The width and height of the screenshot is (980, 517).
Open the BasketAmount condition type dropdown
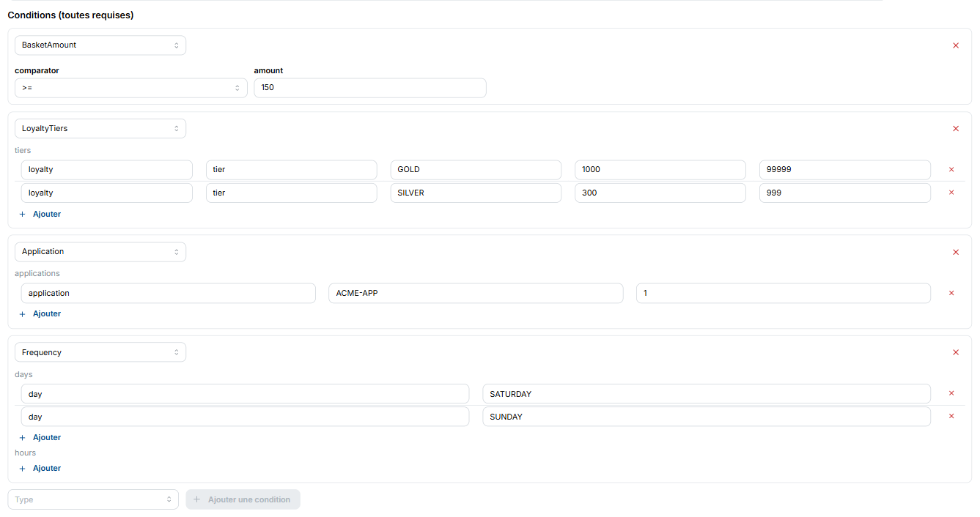pos(100,45)
